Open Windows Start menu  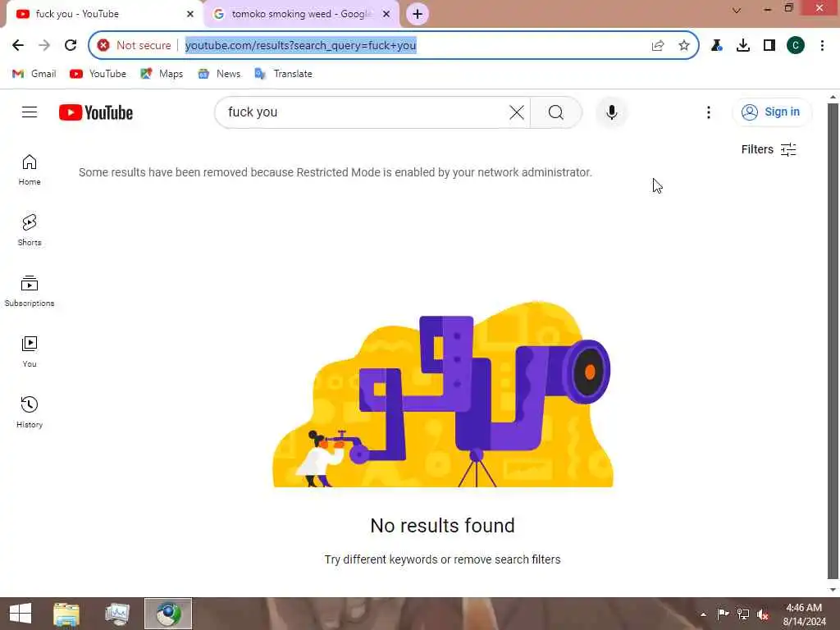21,614
